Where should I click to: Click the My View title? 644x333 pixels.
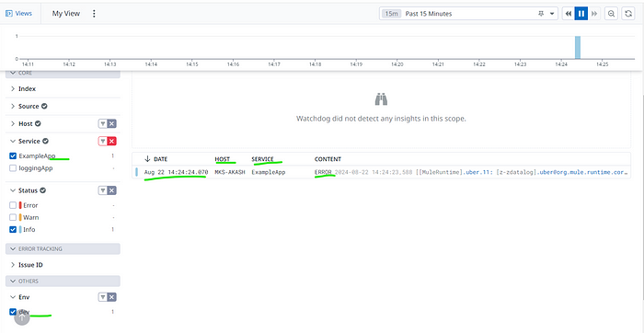[66, 14]
